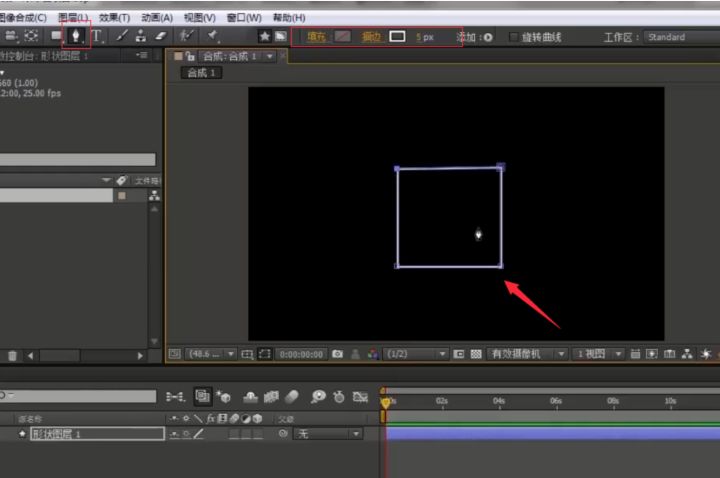Select the Pen tool in toolbar

[x=76, y=36]
